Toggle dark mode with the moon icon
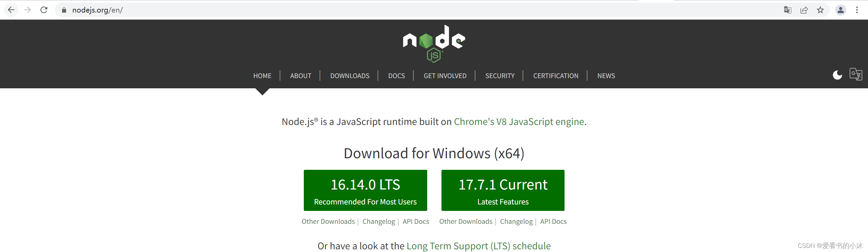The width and height of the screenshot is (868, 252). [x=837, y=75]
